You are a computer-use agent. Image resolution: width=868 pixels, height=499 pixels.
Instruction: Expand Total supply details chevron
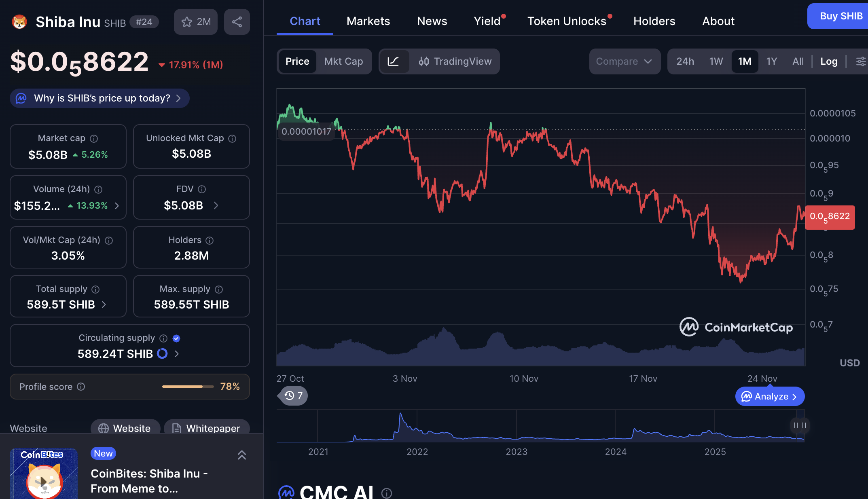104,304
